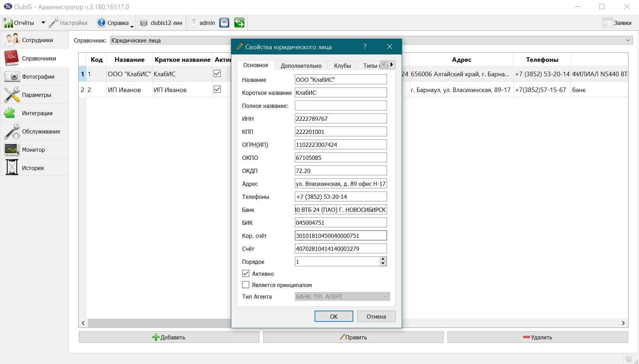This screenshot has height=364, width=639.
Task: Open the История hourglass section
Action: click(34, 168)
